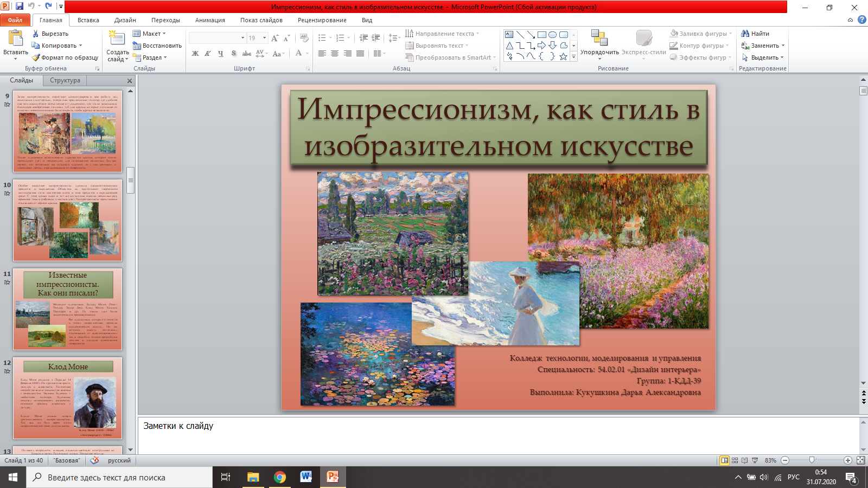Start slide show from status bar icon
Screen dimensions: 868x488
click(755, 460)
